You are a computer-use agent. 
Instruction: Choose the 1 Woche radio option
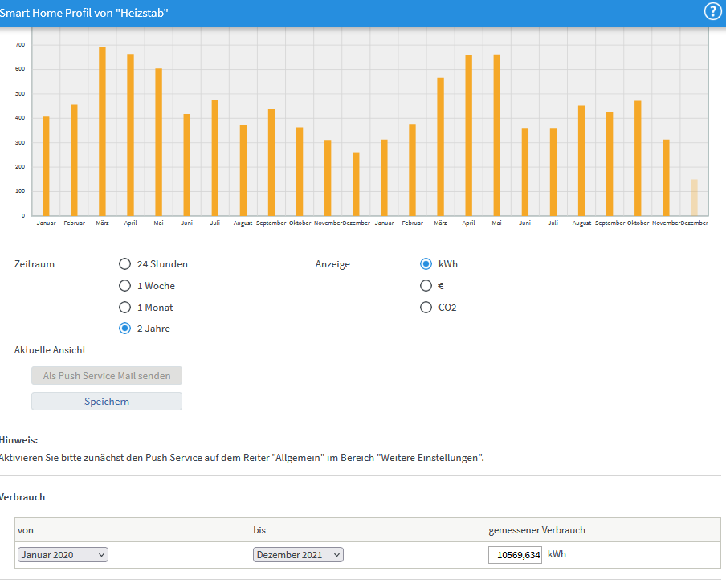[x=124, y=286]
